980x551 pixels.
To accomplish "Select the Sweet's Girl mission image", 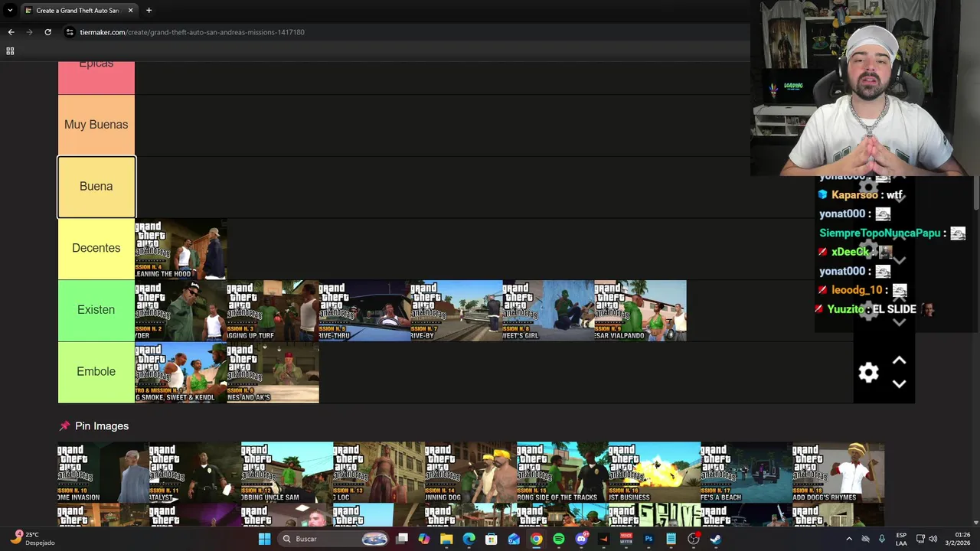I will click(548, 311).
